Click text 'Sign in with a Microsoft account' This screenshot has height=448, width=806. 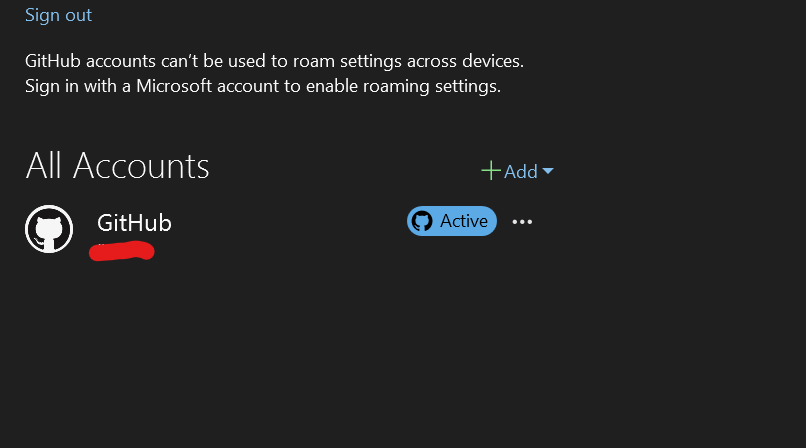point(152,86)
